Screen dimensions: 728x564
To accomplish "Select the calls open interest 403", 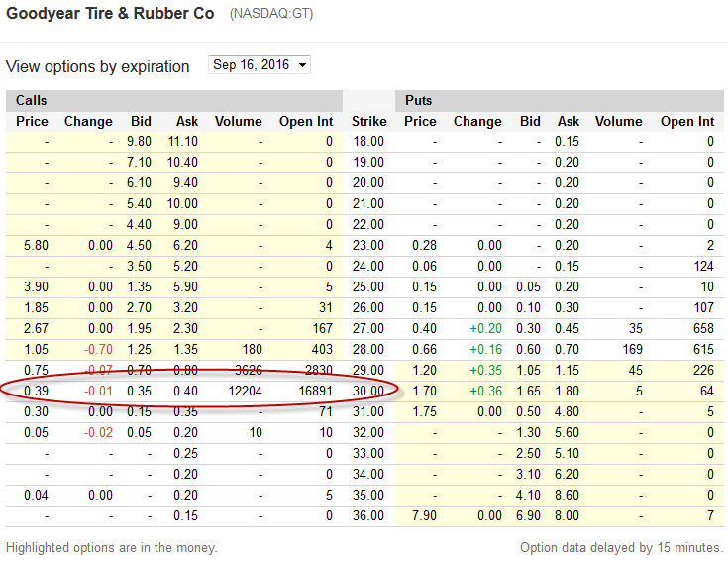I will [x=322, y=349].
